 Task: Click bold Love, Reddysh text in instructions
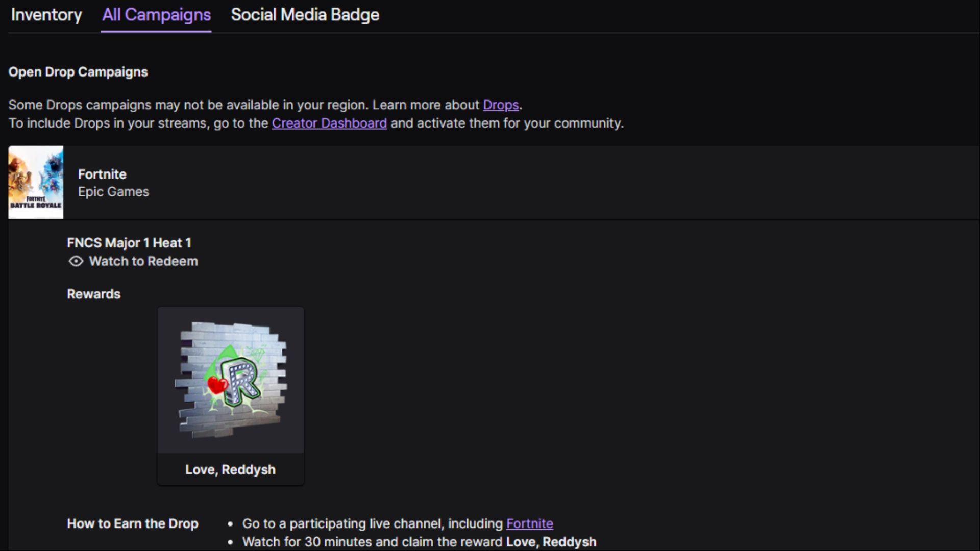[551, 542]
